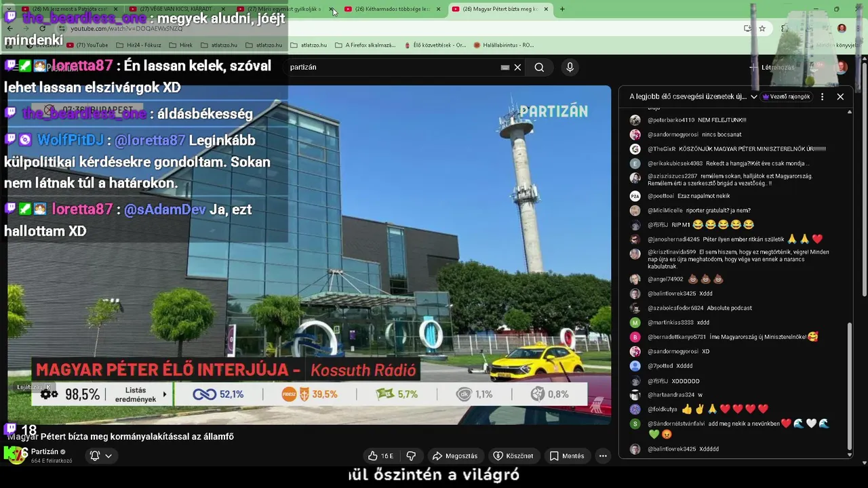Click @TheGixR chat message author
This screenshot has height=488, width=868.
coord(661,148)
